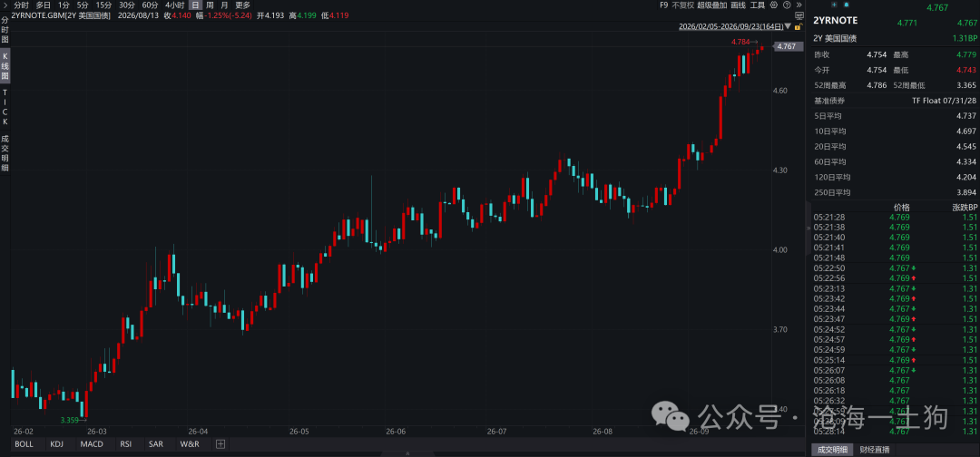Open 工具 tools menu
The image size is (980, 457).
[758, 5]
